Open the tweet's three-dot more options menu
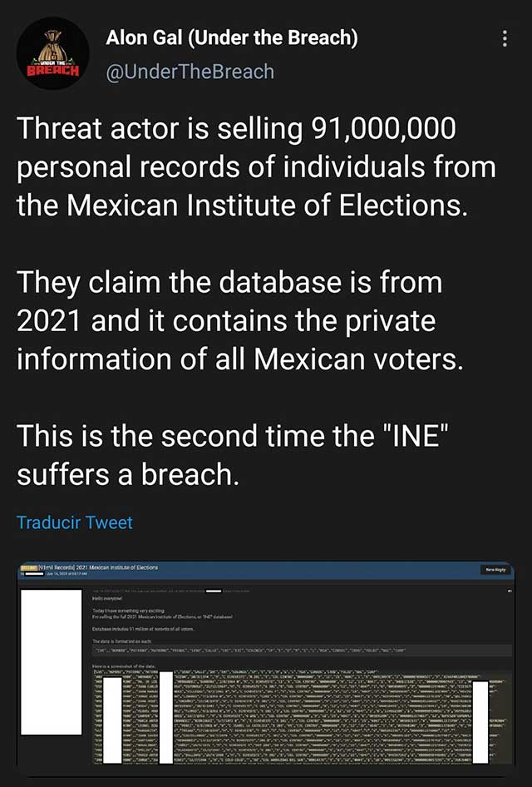This screenshot has height=787, width=532. coord(504,39)
